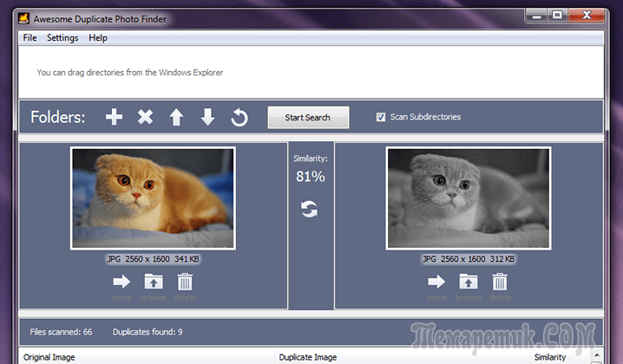Move folder up with arrow icon
The width and height of the screenshot is (623, 364).
(176, 117)
